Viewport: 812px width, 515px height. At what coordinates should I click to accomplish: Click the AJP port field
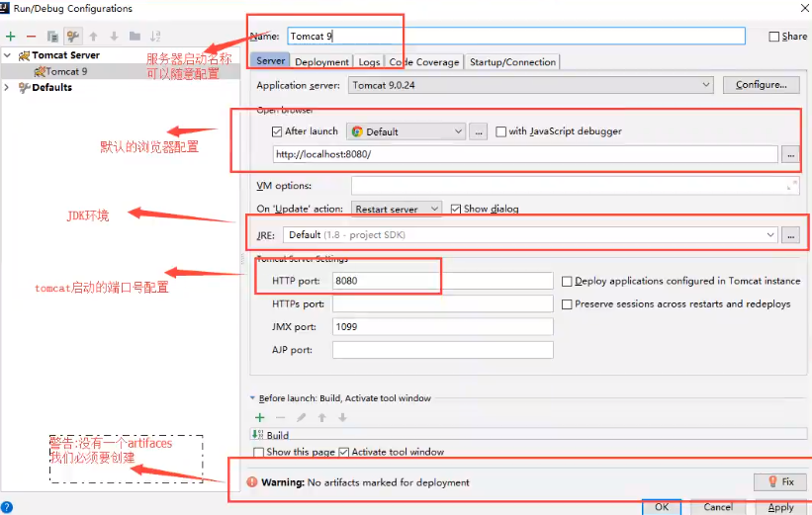tap(443, 350)
